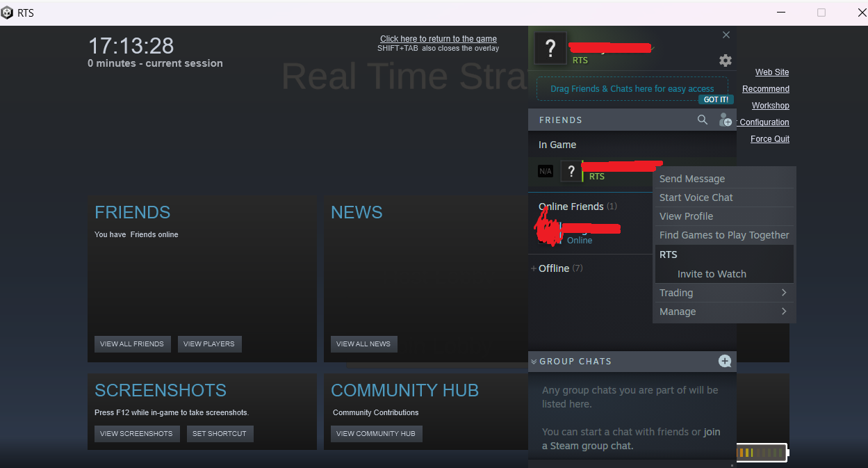Click the In Game section header
The height and width of the screenshot is (468, 868).
coord(557,145)
